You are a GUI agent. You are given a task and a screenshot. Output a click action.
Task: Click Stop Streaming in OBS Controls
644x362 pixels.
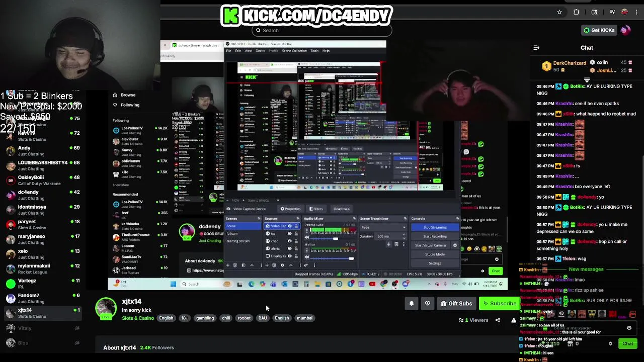click(435, 228)
